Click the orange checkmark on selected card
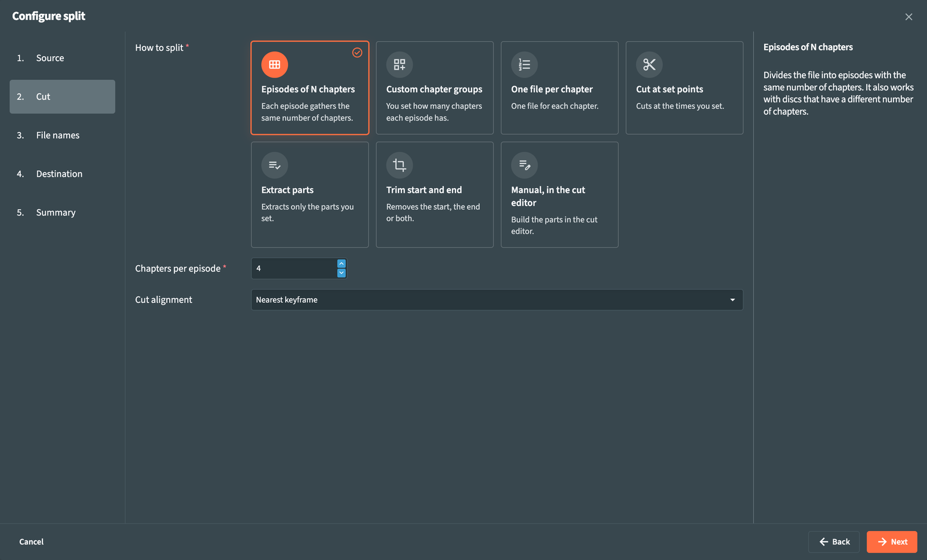The image size is (927, 560). [x=357, y=53]
